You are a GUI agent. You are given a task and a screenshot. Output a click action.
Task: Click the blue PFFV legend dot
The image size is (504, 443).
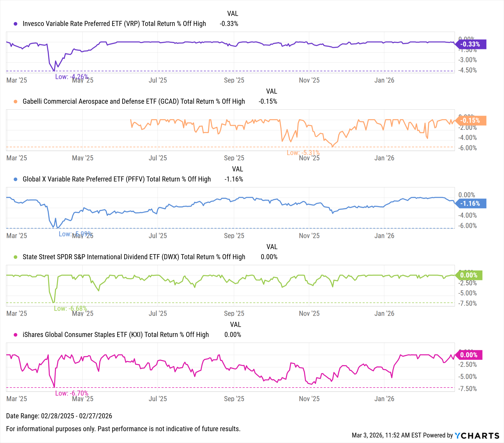click(16, 179)
